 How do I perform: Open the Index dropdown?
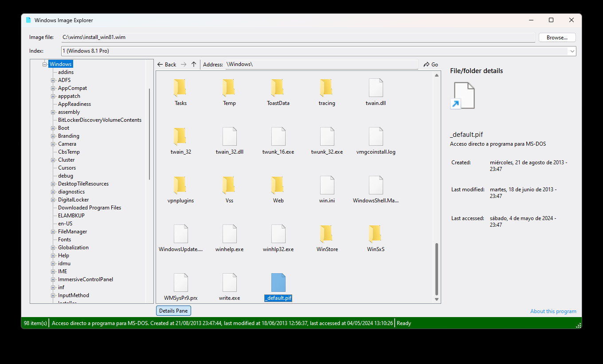pos(572,50)
